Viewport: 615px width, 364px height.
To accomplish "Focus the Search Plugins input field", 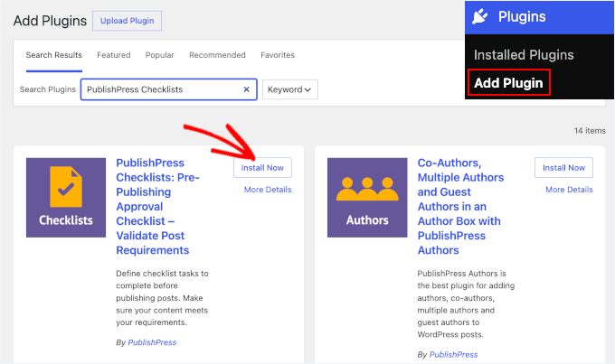I will (x=168, y=89).
